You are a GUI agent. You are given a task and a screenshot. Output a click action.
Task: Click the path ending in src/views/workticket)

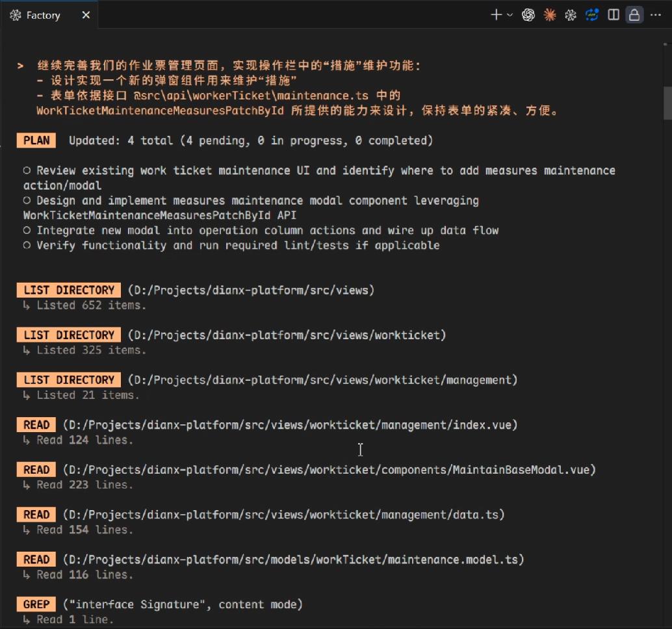[287, 335]
